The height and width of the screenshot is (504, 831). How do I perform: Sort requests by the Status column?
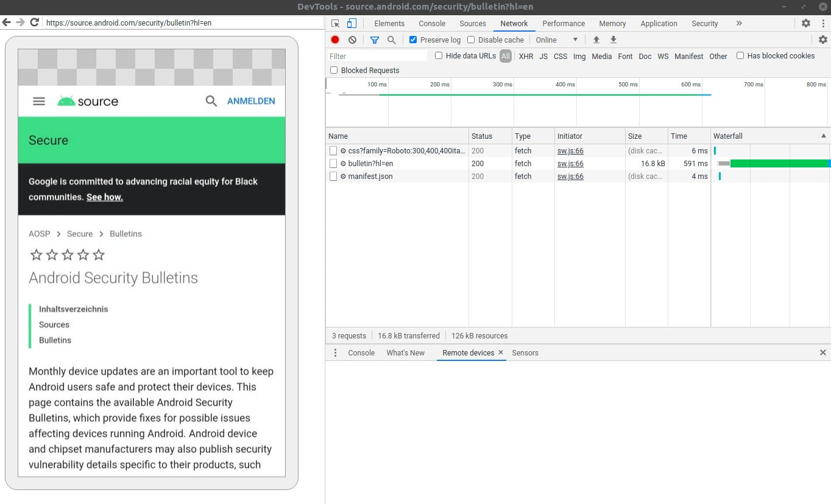click(490, 136)
